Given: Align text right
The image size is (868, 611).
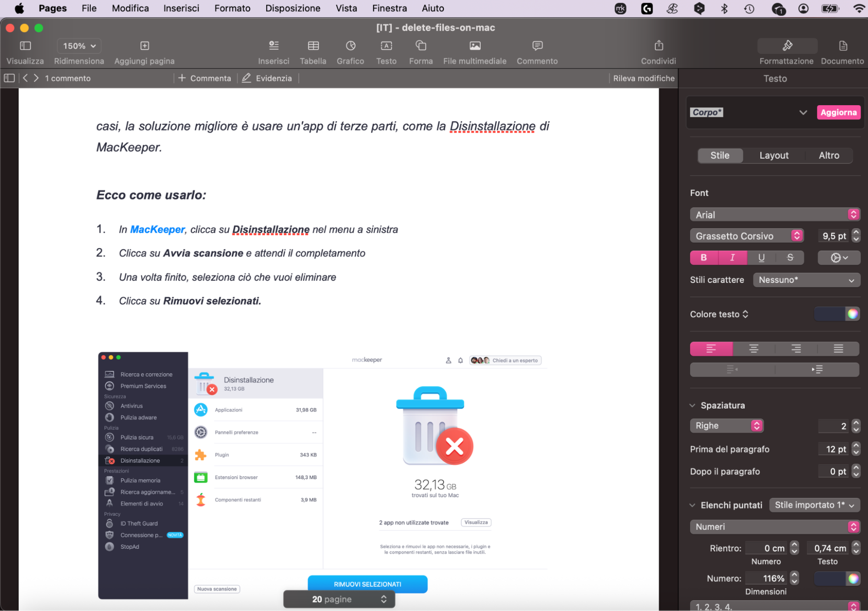Looking at the screenshot, I should [x=796, y=349].
